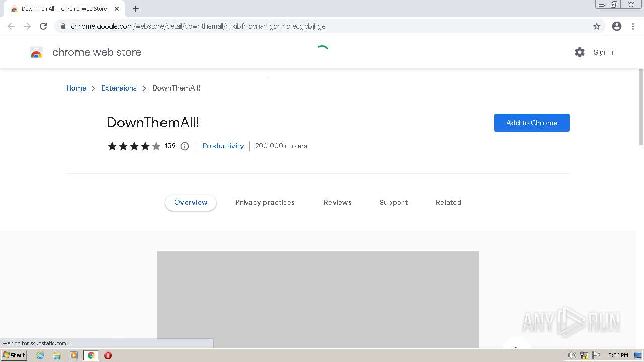This screenshot has height=362, width=644.
Task: Click the DownThemAll! breadcrumb text
Action: [177, 88]
